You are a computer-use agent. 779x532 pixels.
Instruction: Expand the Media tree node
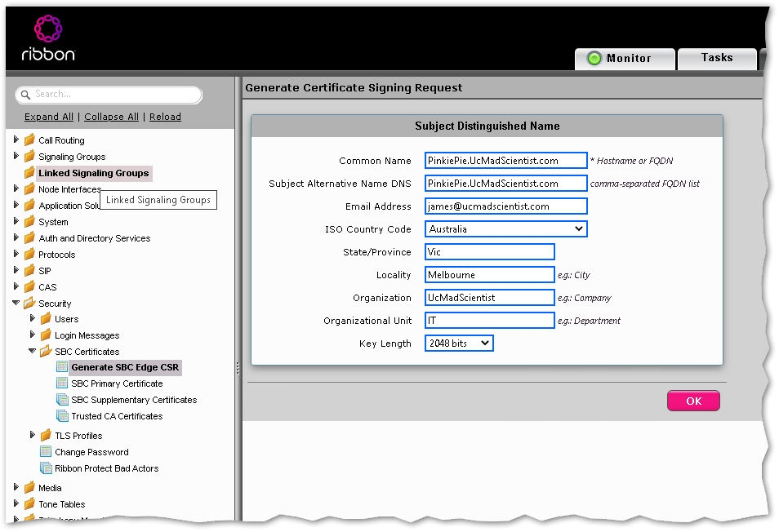pyautogui.click(x=16, y=487)
